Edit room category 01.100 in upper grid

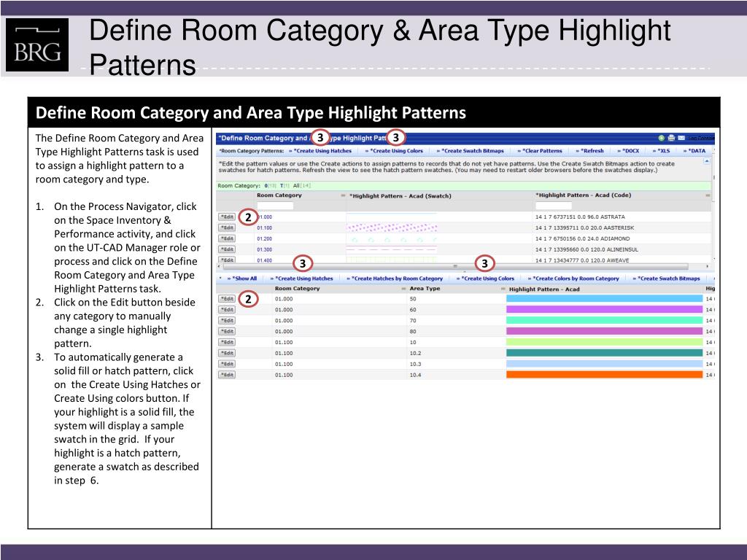point(227,227)
